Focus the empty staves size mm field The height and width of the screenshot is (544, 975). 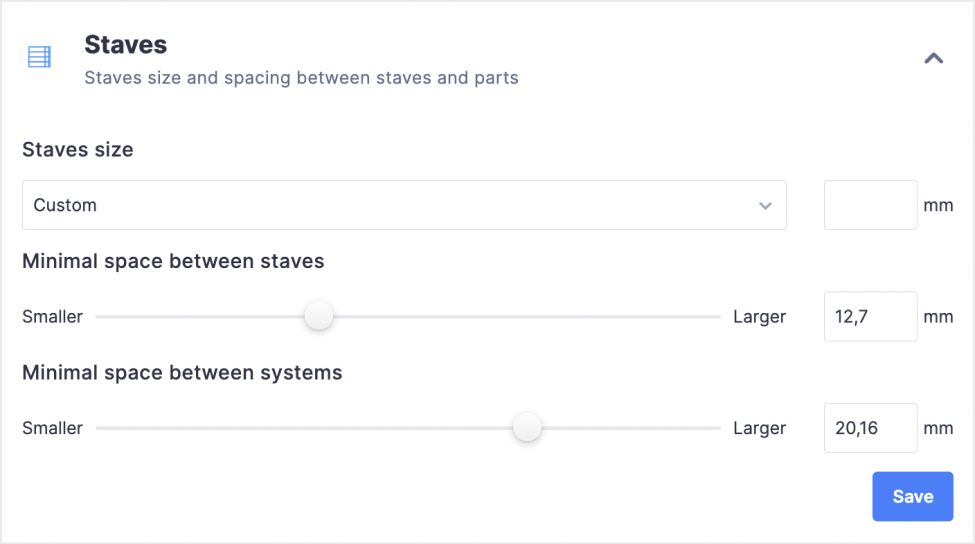point(870,205)
